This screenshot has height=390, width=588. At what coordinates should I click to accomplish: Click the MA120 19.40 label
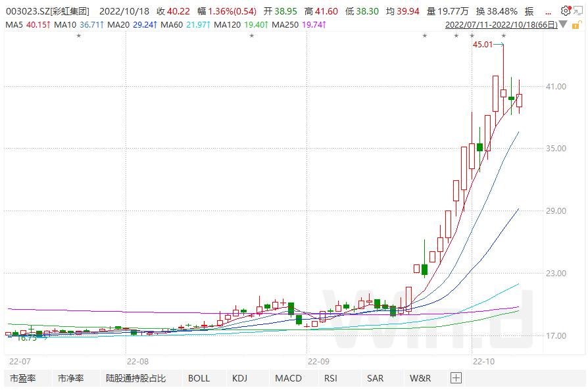[x=241, y=25]
